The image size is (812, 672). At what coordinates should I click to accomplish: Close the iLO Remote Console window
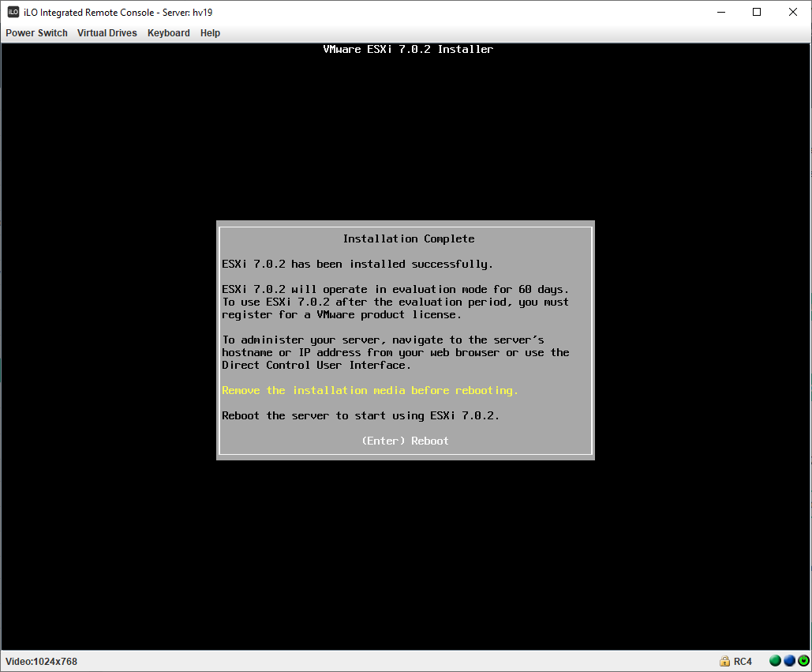793,12
